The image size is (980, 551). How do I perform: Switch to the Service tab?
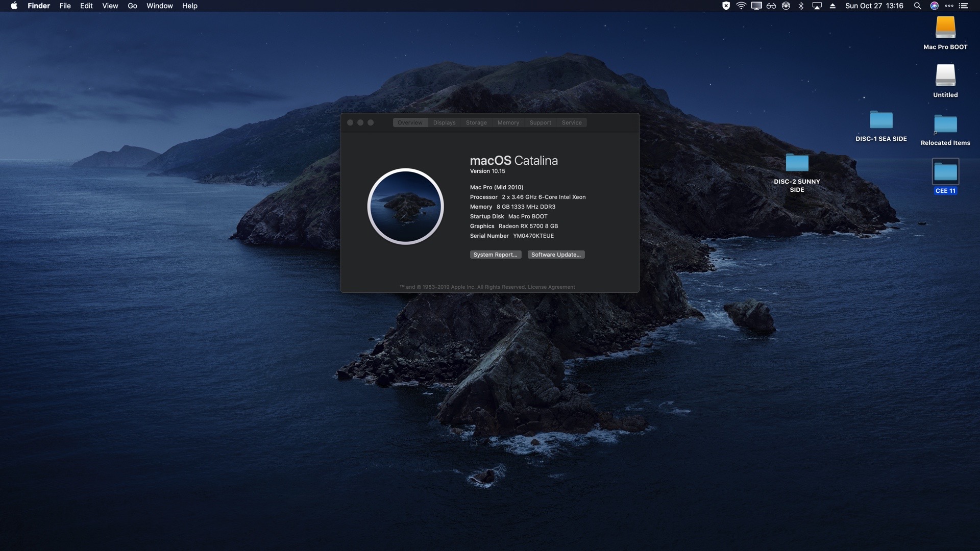(x=572, y=122)
